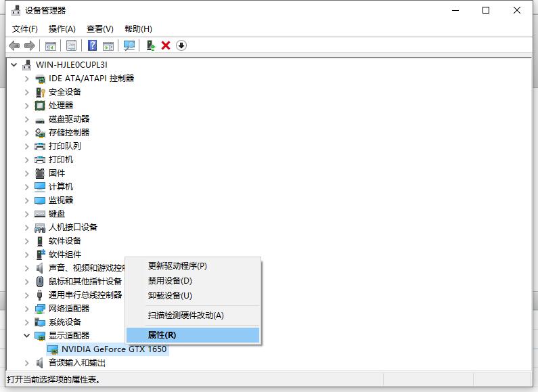Open the 操作(A) menu

(62, 29)
